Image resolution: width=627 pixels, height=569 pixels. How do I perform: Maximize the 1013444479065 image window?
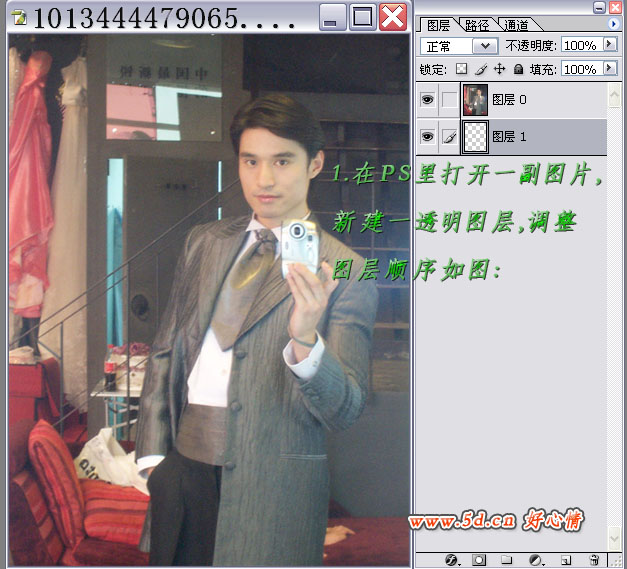coord(362,18)
